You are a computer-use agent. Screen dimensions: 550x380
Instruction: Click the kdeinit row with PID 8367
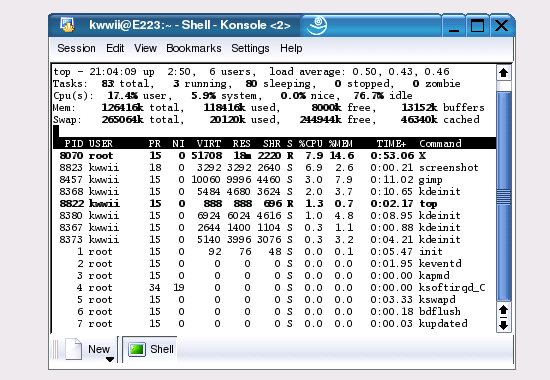click(274, 227)
